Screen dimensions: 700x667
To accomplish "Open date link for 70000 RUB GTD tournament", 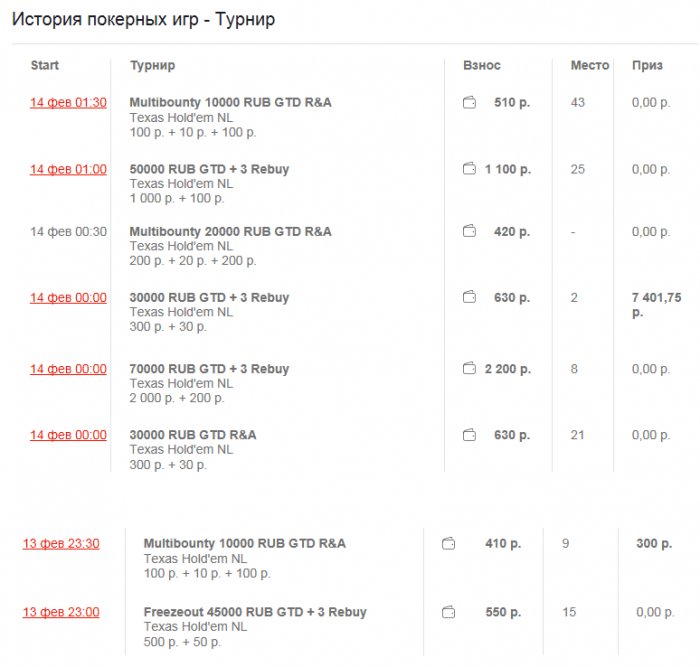I will point(68,369).
